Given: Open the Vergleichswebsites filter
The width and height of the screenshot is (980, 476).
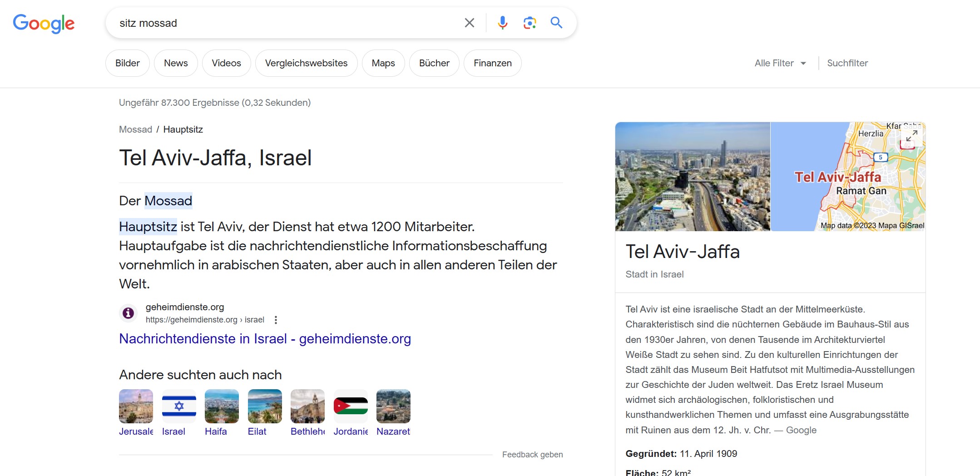Looking at the screenshot, I should coord(306,63).
